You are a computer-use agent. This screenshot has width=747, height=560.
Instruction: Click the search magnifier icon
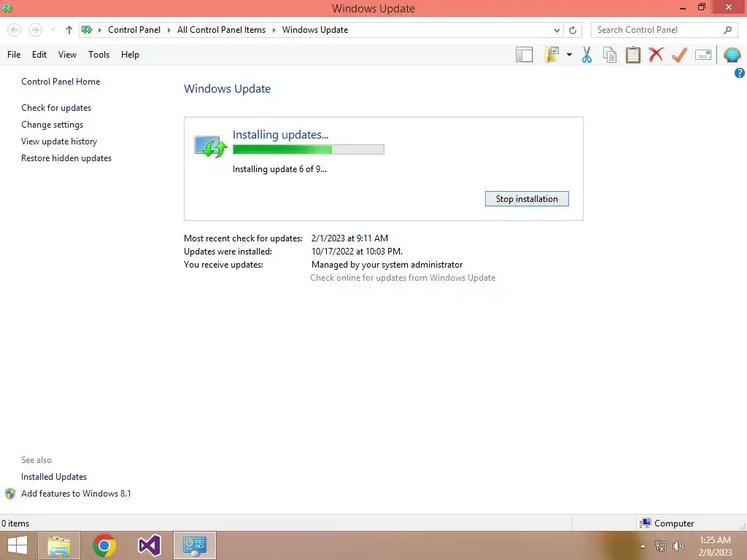tap(727, 30)
